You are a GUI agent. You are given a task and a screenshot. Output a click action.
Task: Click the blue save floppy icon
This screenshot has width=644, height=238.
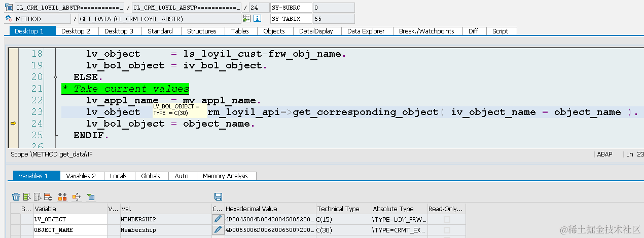[219, 196]
